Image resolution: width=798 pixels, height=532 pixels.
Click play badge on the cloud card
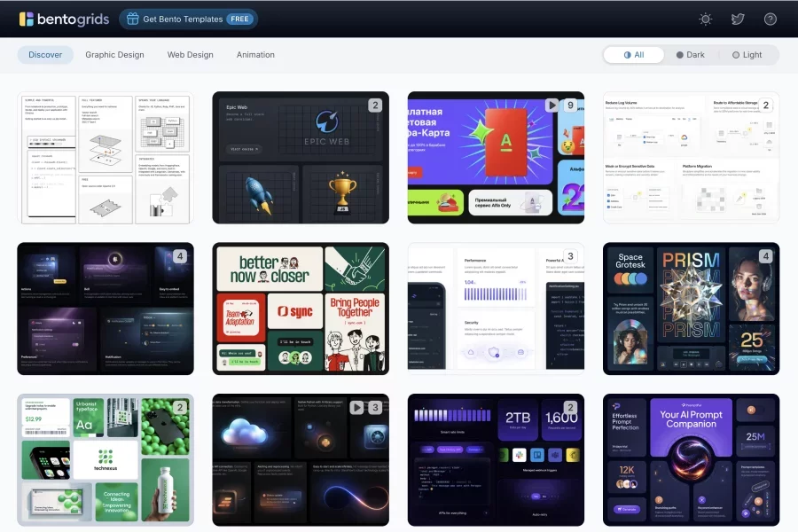click(x=356, y=408)
